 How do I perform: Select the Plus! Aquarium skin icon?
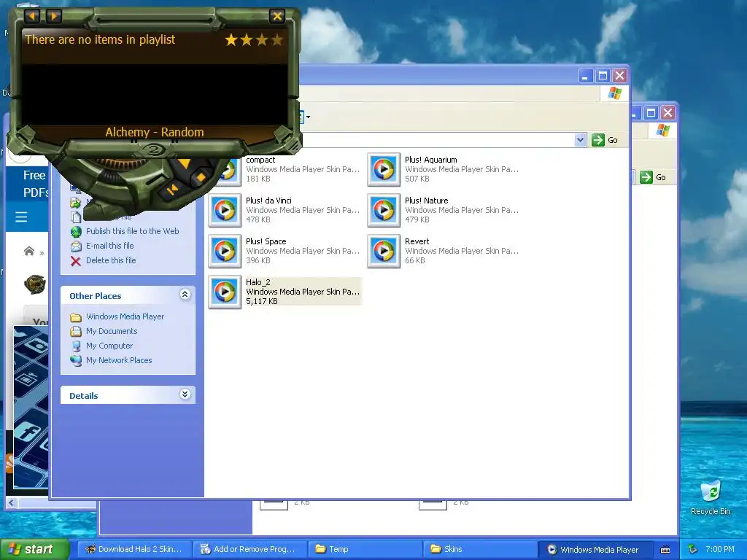click(x=384, y=169)
